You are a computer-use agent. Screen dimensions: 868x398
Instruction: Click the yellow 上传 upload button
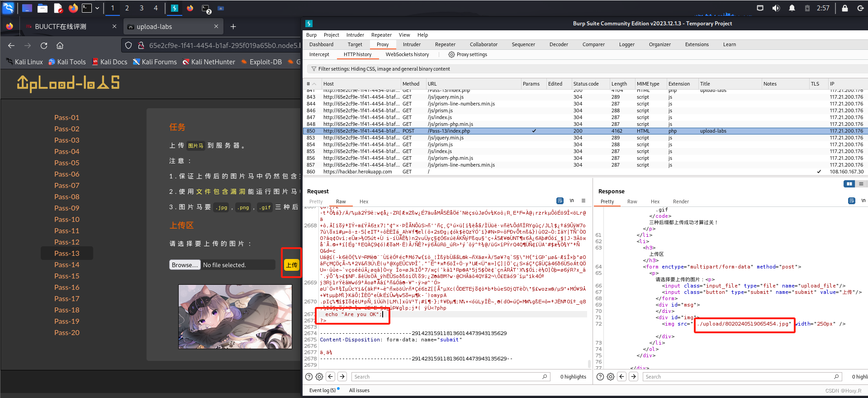[291, 265]
